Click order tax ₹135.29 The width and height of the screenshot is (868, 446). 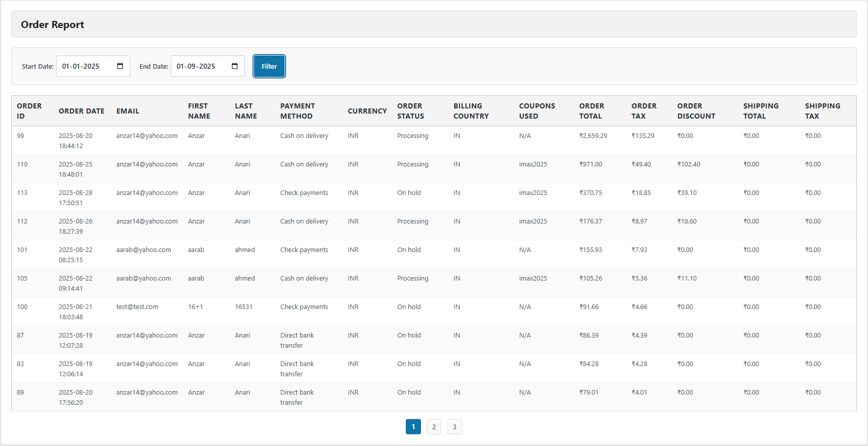click(643, 136)
